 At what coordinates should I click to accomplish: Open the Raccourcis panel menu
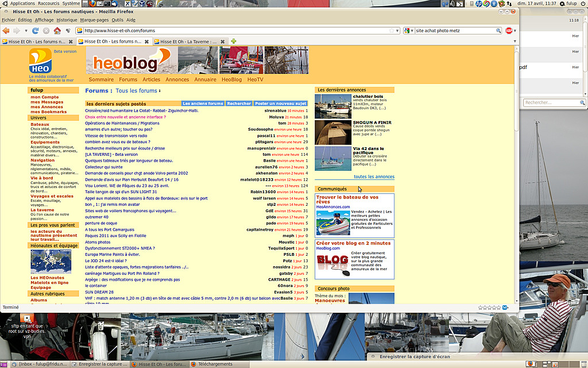(x=49, y=3)
